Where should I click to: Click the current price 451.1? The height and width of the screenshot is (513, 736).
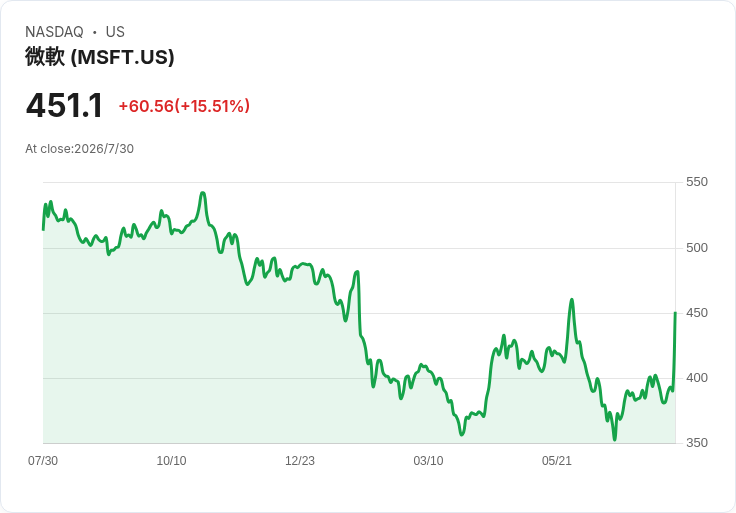pos(64,106)
